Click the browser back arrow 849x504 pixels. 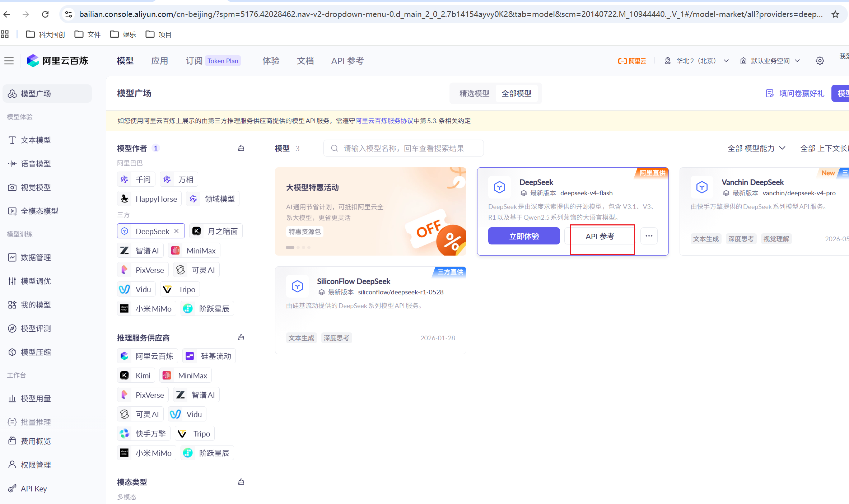tap(7, 14)
